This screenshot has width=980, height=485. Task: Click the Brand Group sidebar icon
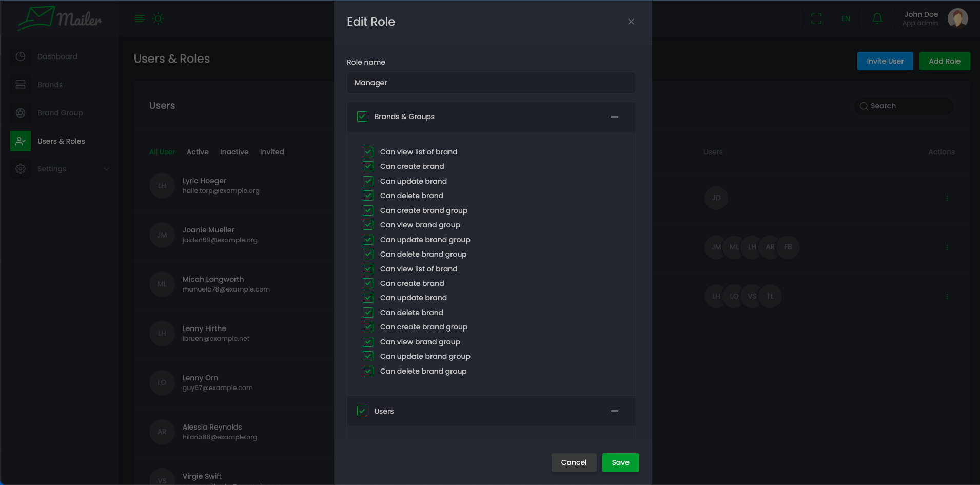point(21,113)
